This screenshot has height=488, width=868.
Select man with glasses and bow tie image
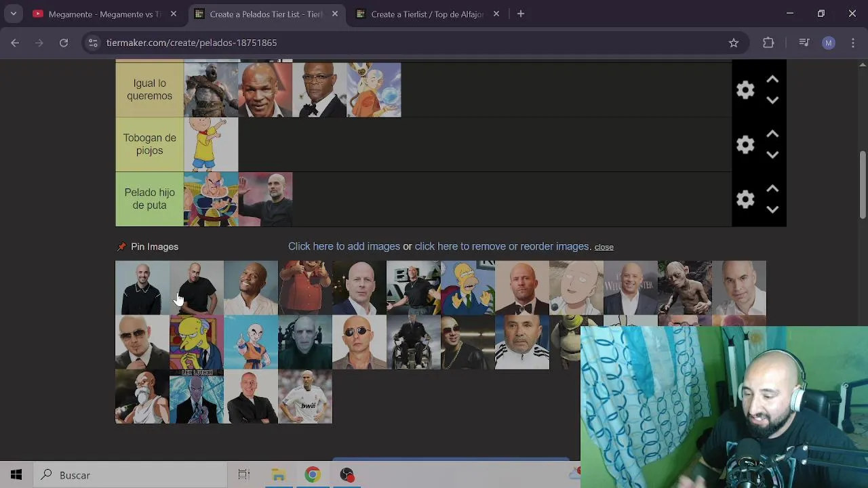[x=319, y=90]
